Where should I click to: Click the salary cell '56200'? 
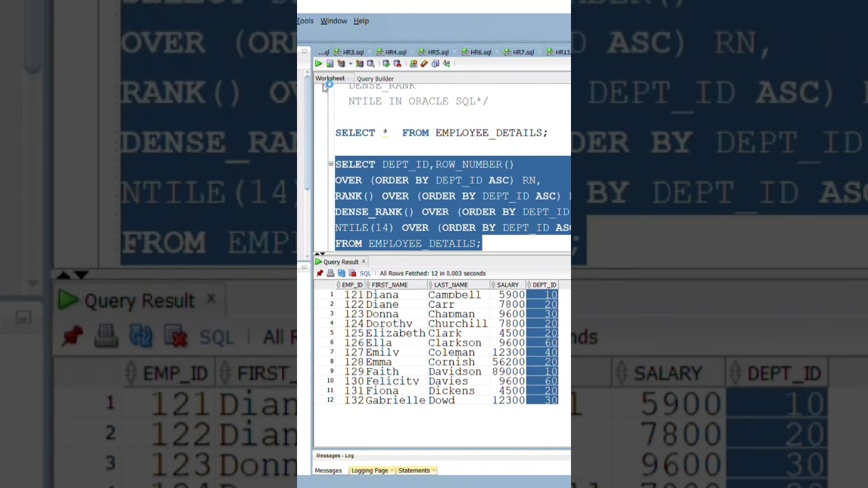pos(508,362)
